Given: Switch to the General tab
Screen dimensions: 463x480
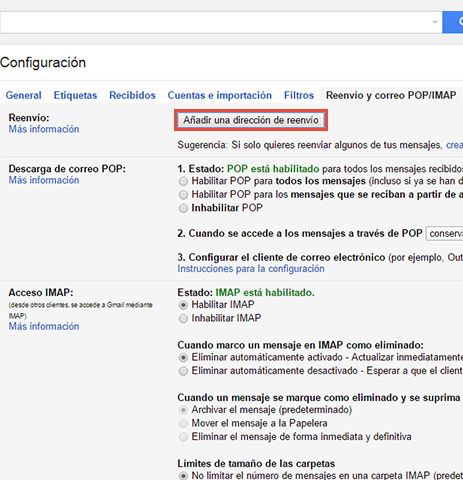Looking at the screenshot, I should click(24, 95).
